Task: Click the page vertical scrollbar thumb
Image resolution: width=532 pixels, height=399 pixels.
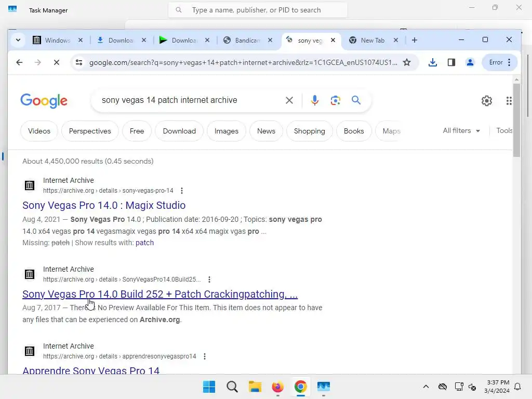Action: 516,121
